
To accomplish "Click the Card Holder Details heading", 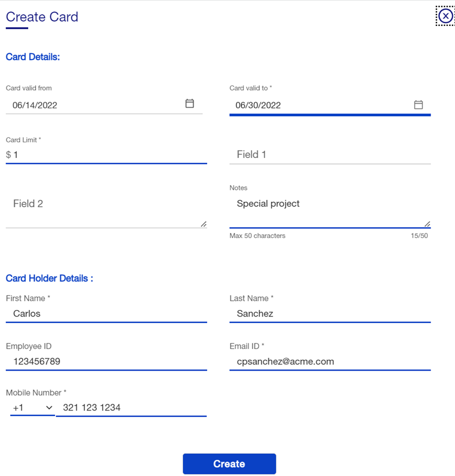I will pyautogui.click(x=49, y=278).
